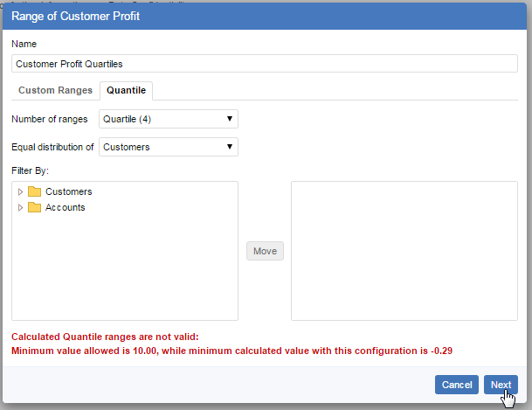The image size is (532, 410).
Task: Click the Filter By label
Action: click(x=31, y=170)
